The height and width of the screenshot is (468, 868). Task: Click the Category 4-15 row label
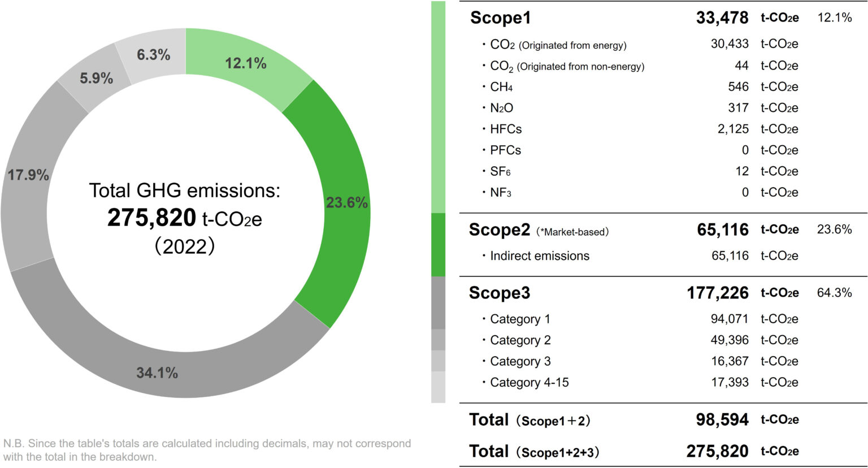tap(529, 383)
